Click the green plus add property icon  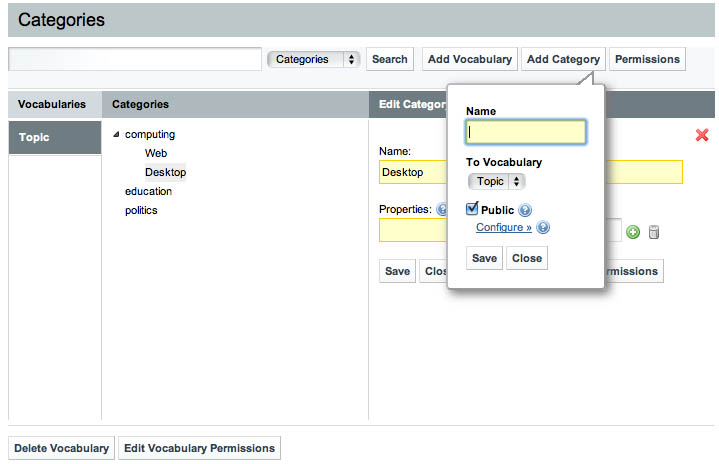[x=633, y=233]
